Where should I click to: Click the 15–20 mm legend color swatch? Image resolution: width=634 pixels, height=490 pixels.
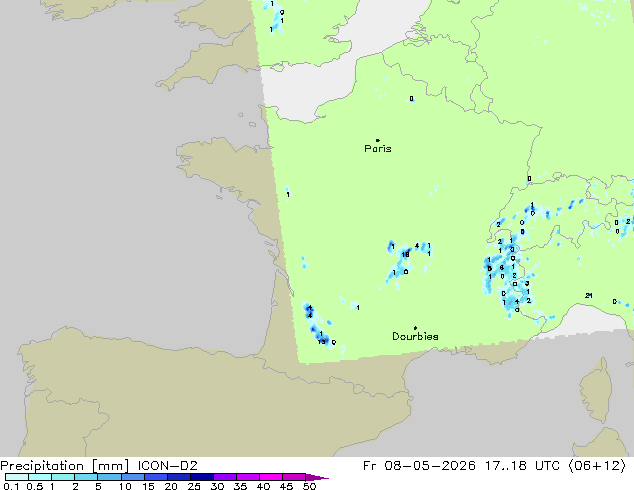click(156, 477)
